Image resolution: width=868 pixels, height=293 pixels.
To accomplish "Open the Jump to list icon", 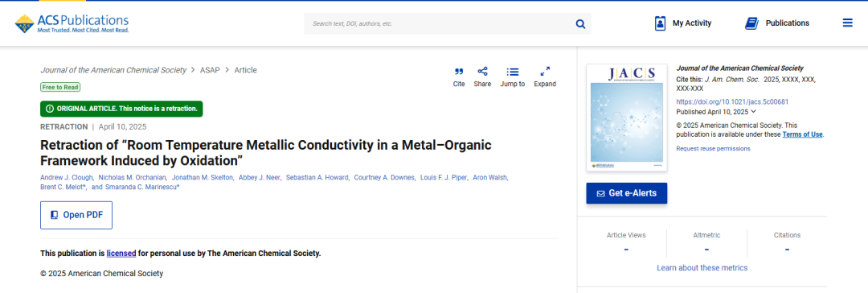I will (x=513, y=72).
